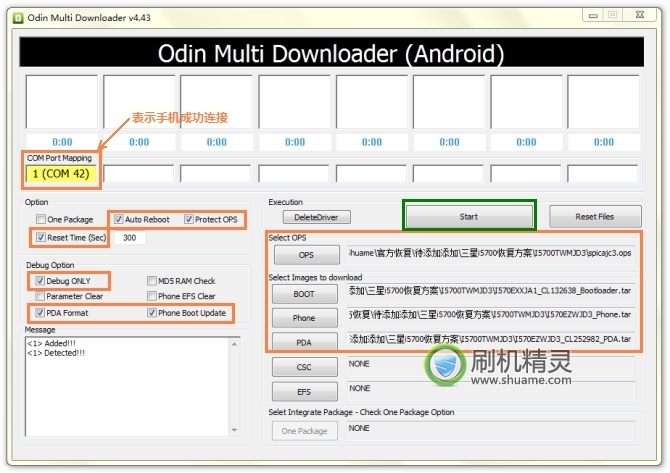Click the Start button
Image resolution: width=670 pixels, height=473 pixels.
click(469, 217)
